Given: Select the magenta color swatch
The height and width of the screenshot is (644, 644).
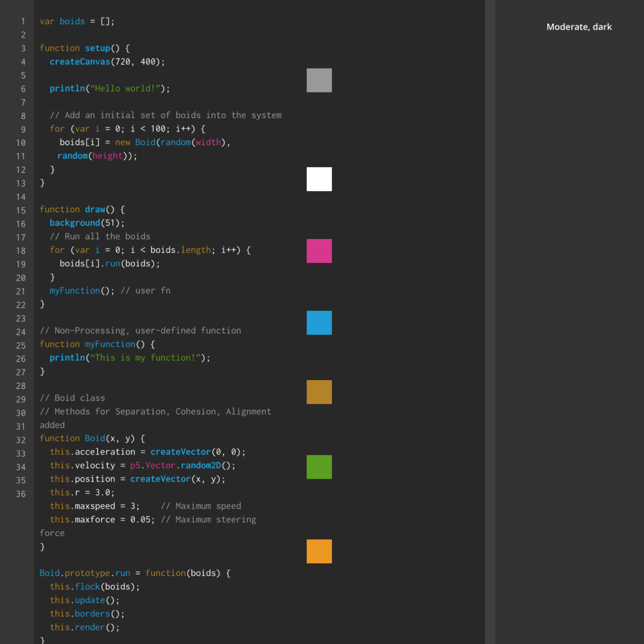Looking at the screenshot, I should pos(319,251).
